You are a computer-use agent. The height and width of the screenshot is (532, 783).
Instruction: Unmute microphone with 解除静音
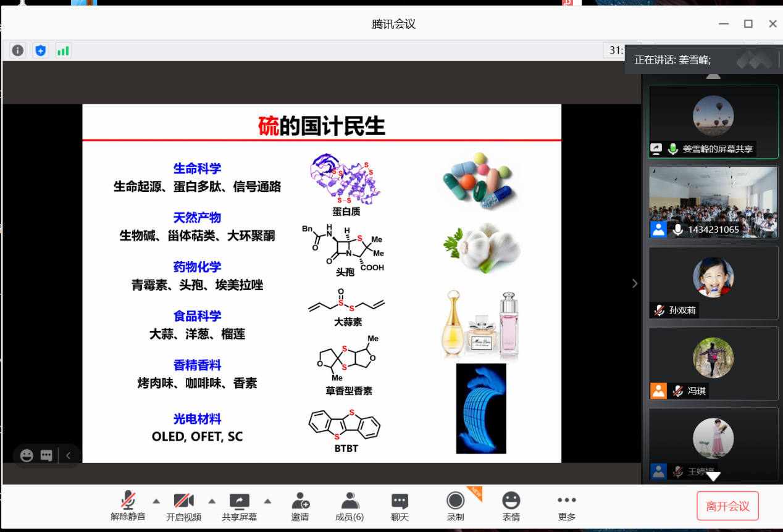click(x=128, y=506)
